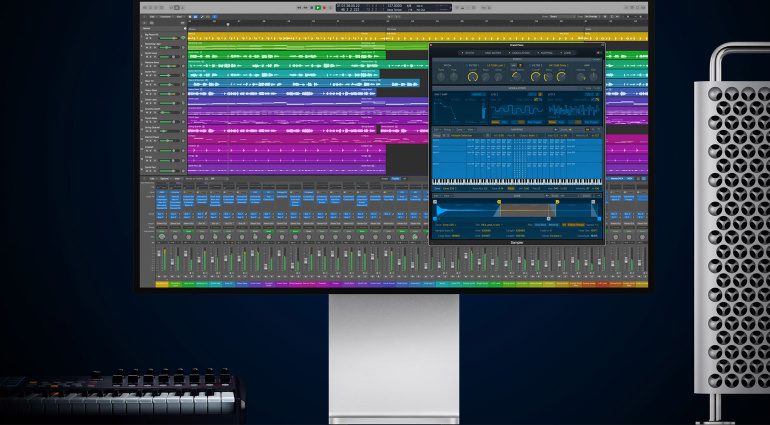Click the red Record button in transport

326,8
